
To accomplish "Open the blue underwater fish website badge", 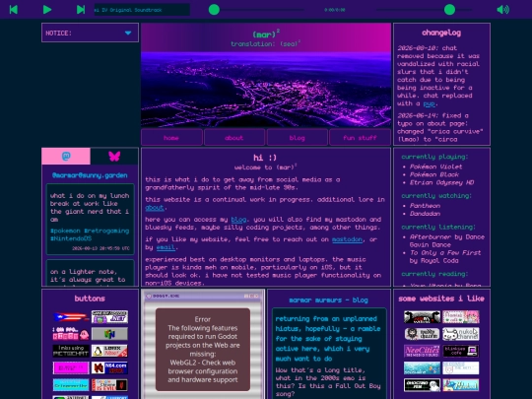I will [422, 367].
